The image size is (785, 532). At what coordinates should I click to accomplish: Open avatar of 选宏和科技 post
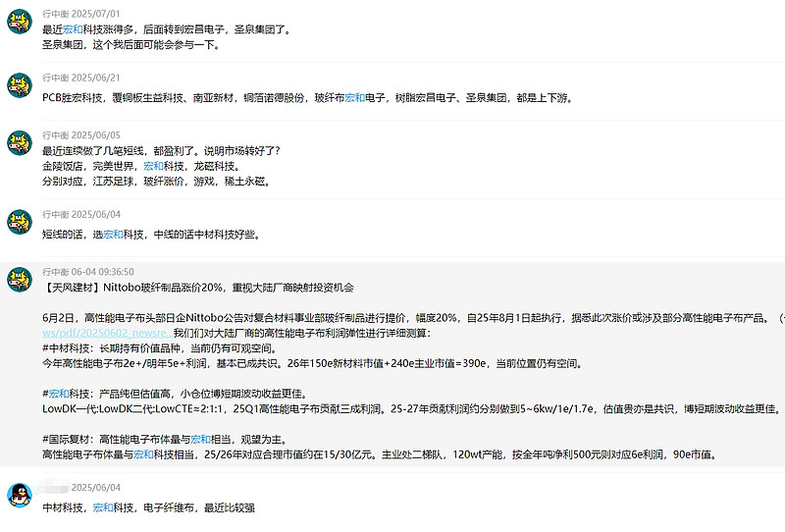click(x=20, y=222)
